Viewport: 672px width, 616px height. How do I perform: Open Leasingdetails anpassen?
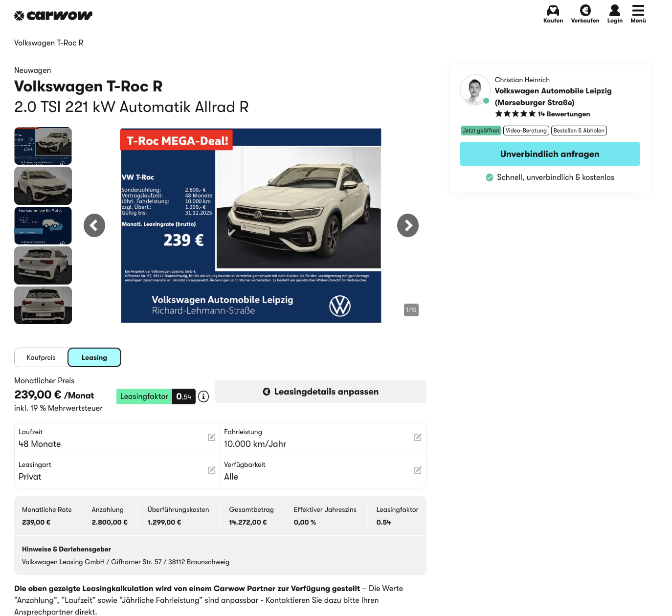(x=321, y=392)
